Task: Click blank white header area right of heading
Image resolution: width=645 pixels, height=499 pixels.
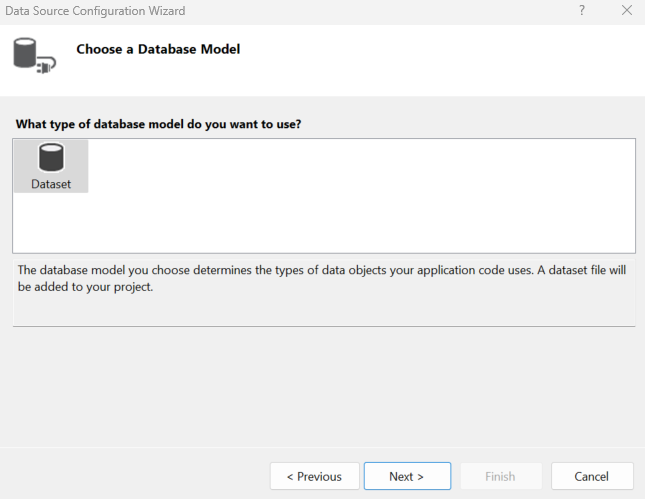Action: click(450, 60)
